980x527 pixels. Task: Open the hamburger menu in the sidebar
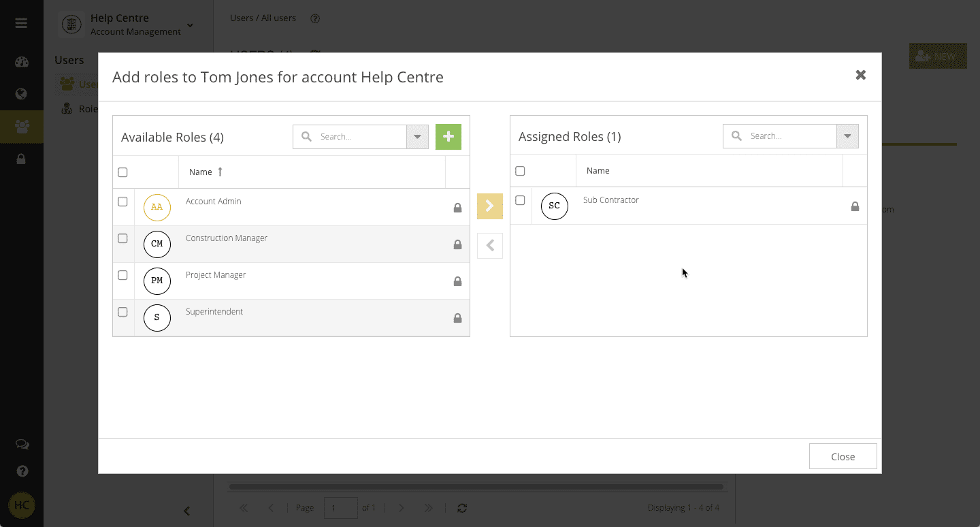click(21, 23)
